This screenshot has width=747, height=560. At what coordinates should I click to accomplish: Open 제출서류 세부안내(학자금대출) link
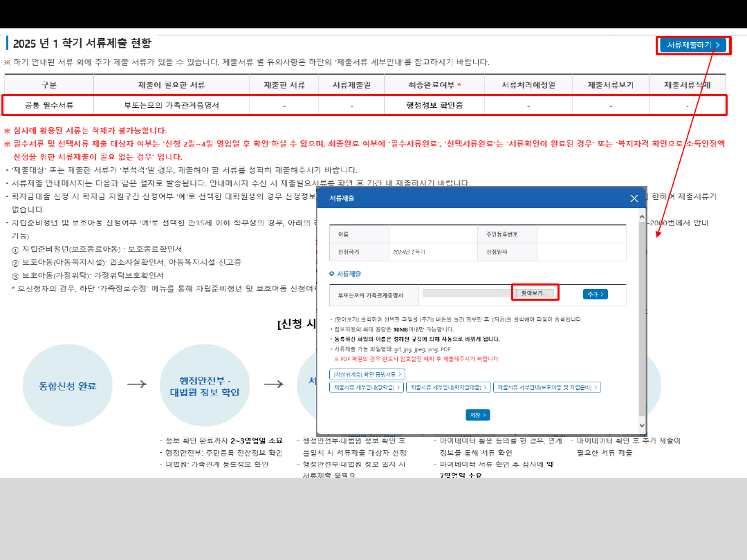(x=449, y=388)
